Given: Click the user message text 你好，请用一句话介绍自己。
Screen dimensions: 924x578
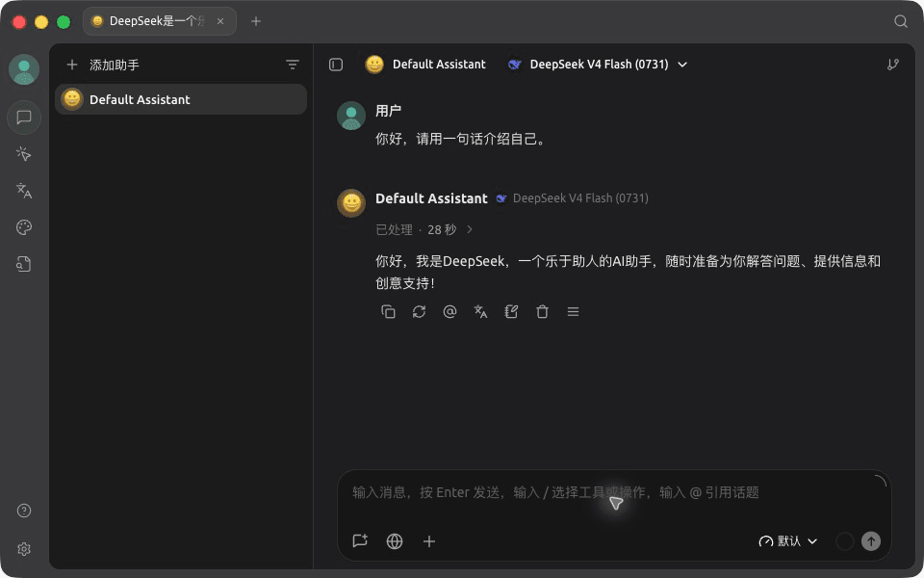Looking at the screenshot, I should point(462,140).
